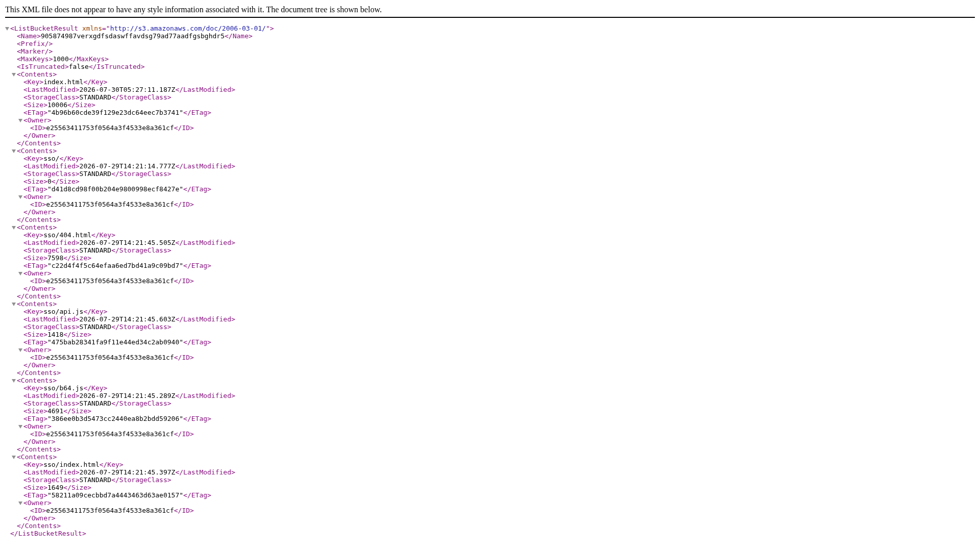Collapse the ListBucketResult root node

coord(7,29)
